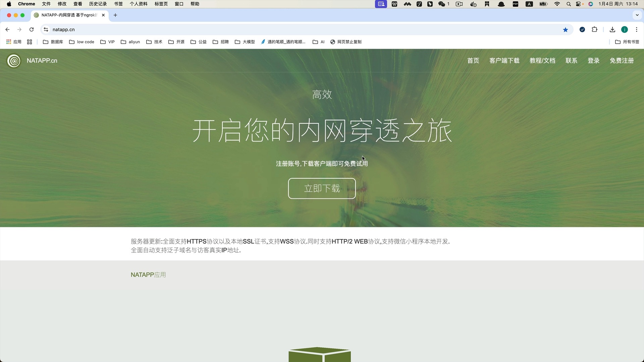Open the low code bookmark folder
The height and width of the screenshot is (362, 644).
(x=82, y=42)
